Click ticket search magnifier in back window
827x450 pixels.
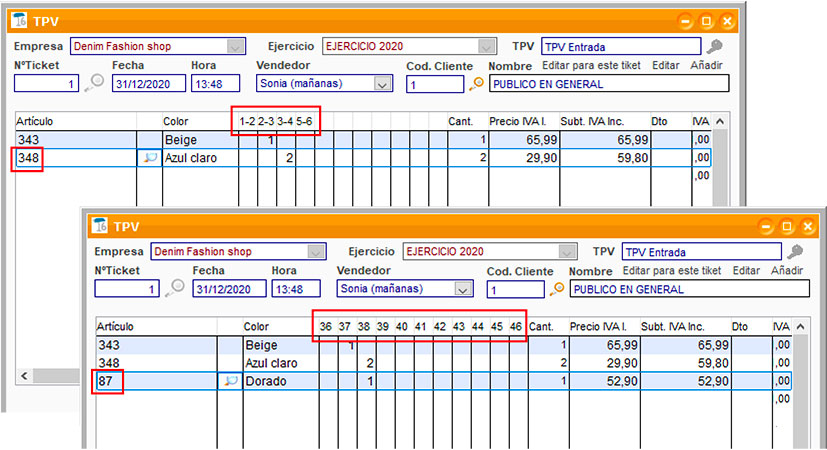pos(93,84)
